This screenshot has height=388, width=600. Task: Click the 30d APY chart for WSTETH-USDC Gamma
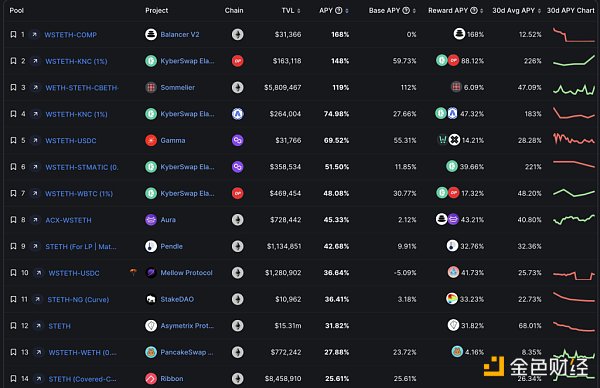click(574, 139)
